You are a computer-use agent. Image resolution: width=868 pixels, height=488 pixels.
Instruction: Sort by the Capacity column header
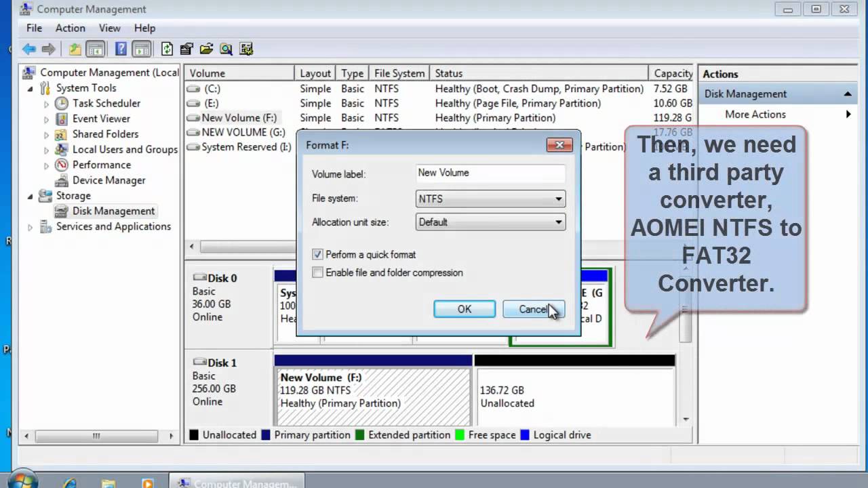pos(673,73)
